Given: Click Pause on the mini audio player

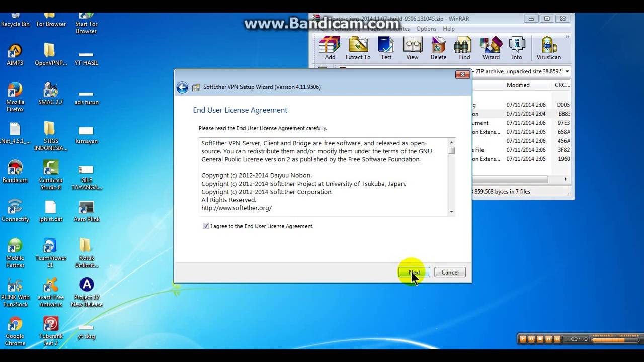Looking at the screenshot, I should 531,339.
